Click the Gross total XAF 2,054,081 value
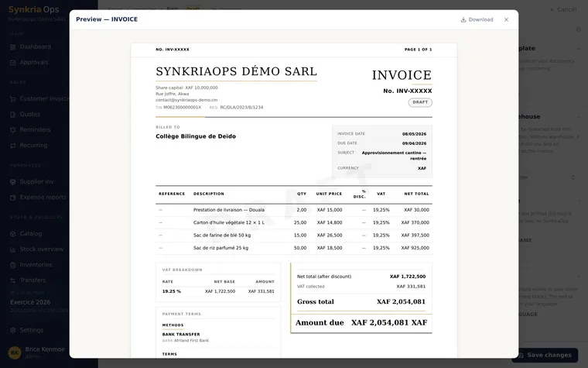 pos(401,301)
